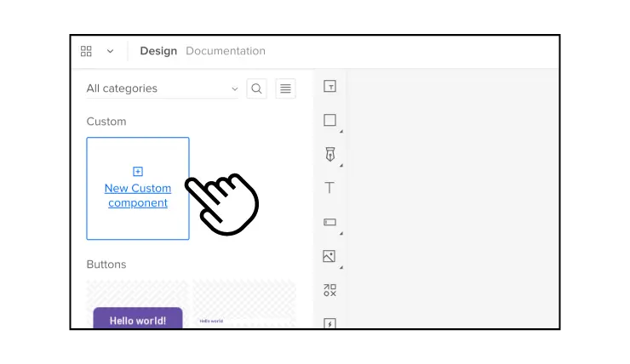Viewport: 630px width, 364px height.
Task: Select the purple Hello world! button thumbnail
Action: point(138,318)
